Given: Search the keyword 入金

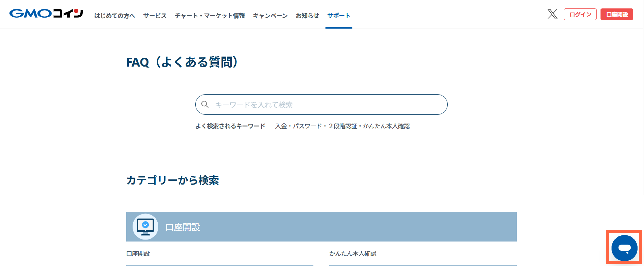Looking at the screenshot, I should pos(281,126).
